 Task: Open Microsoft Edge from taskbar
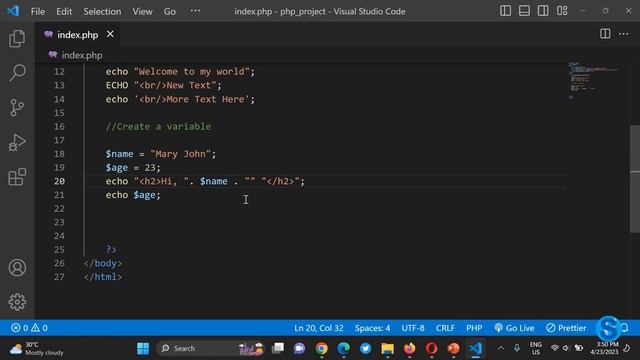pyautogui.click(x=343, y=349)
